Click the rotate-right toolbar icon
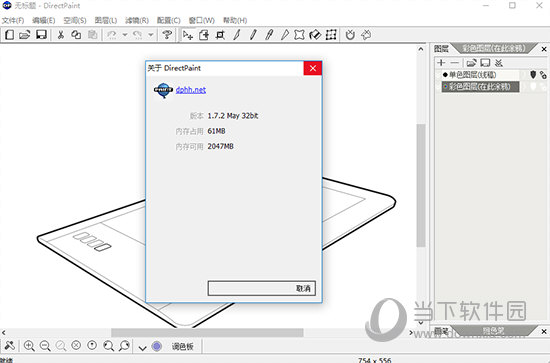 click(x=366, y=35)
